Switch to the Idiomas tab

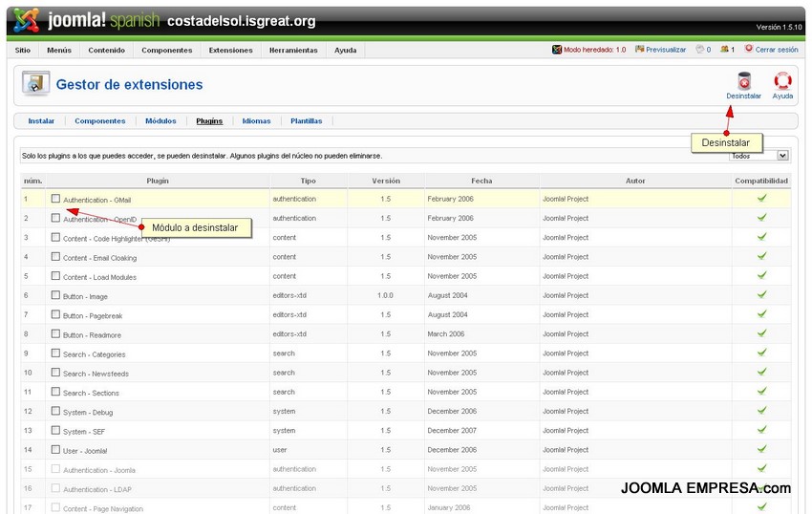tap(256, 120)
